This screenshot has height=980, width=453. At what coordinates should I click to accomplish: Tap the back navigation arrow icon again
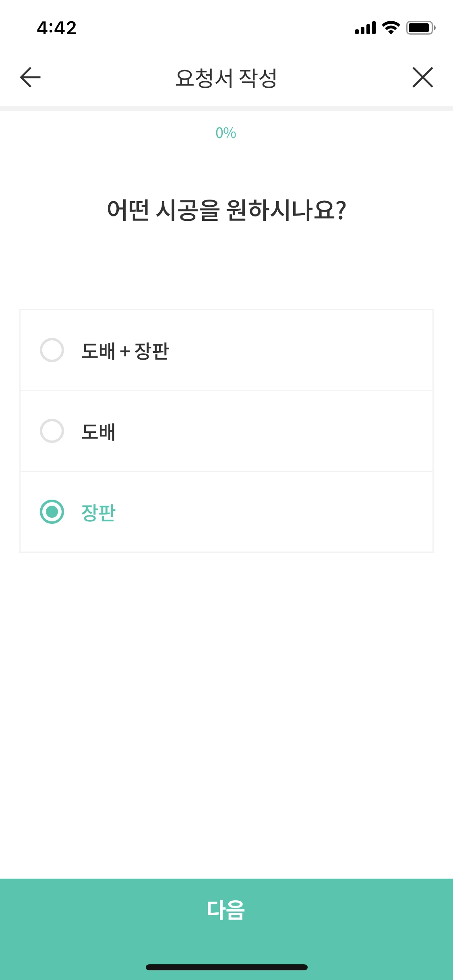[29, 77]
